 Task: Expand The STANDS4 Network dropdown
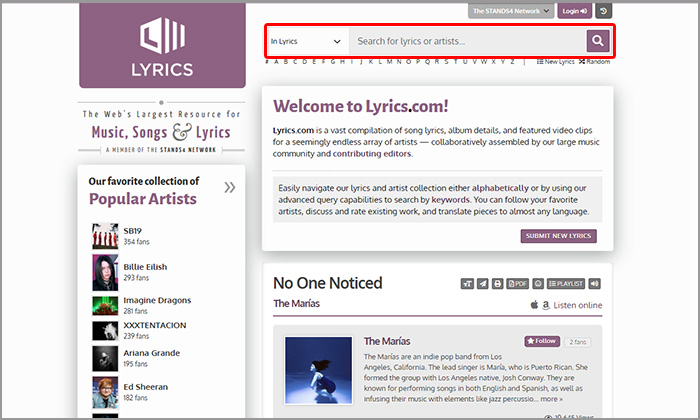point(511,11)
